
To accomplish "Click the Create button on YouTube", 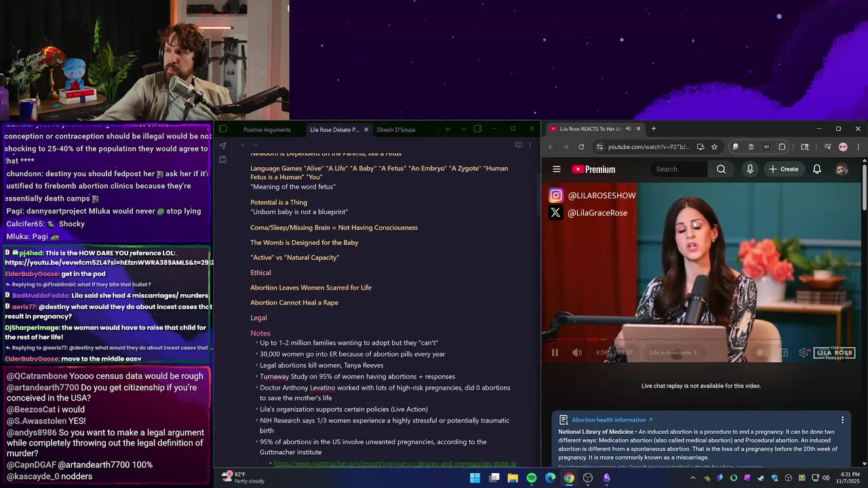I will [x=783, y=169].
